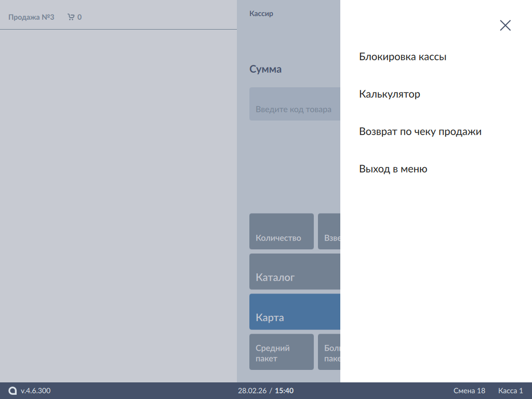The image size is (532, 399).
Task: Click the date and time display
Action: pos(265,391)
